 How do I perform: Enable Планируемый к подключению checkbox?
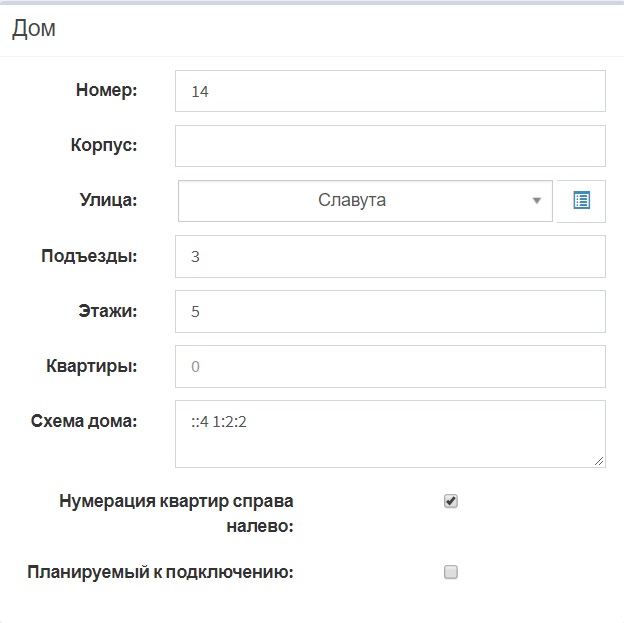click(x=451, y=572)
